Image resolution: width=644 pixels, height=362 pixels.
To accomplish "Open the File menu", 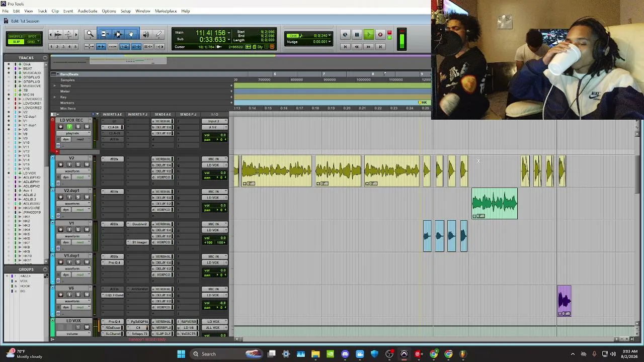I will 5,11.
